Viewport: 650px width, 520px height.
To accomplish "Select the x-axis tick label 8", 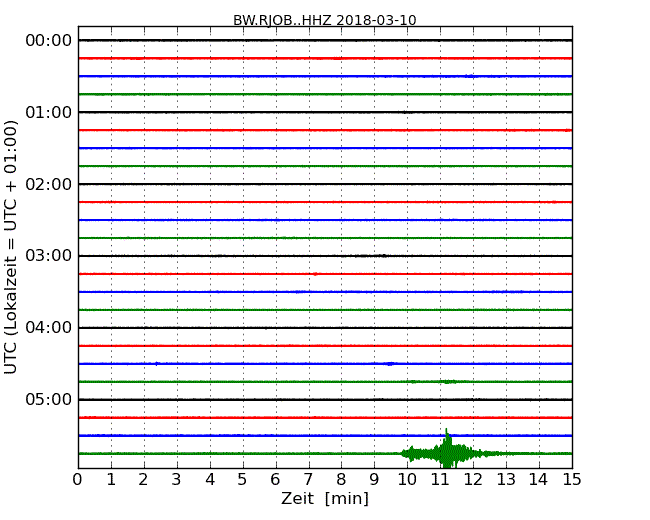I will (x=341, y=479).
